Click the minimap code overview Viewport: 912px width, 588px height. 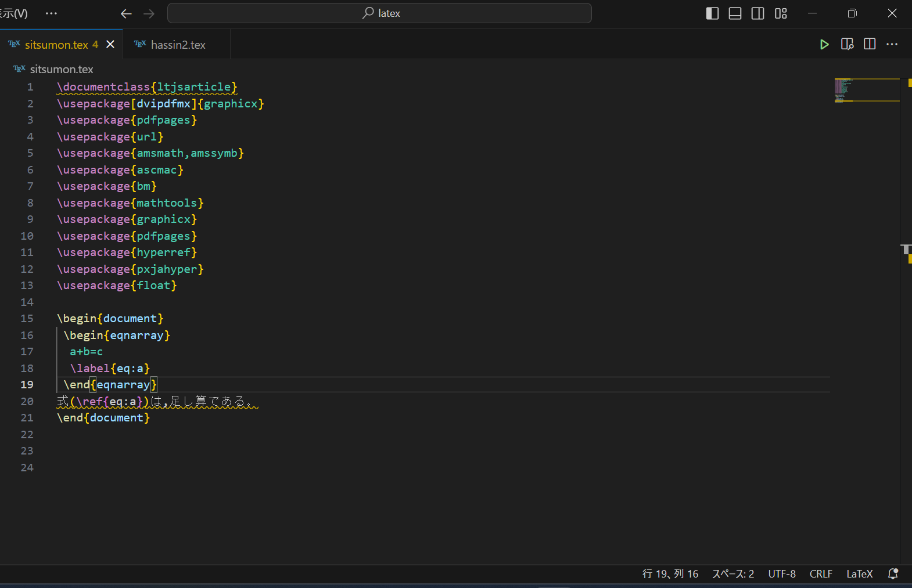tap(867, 90)
